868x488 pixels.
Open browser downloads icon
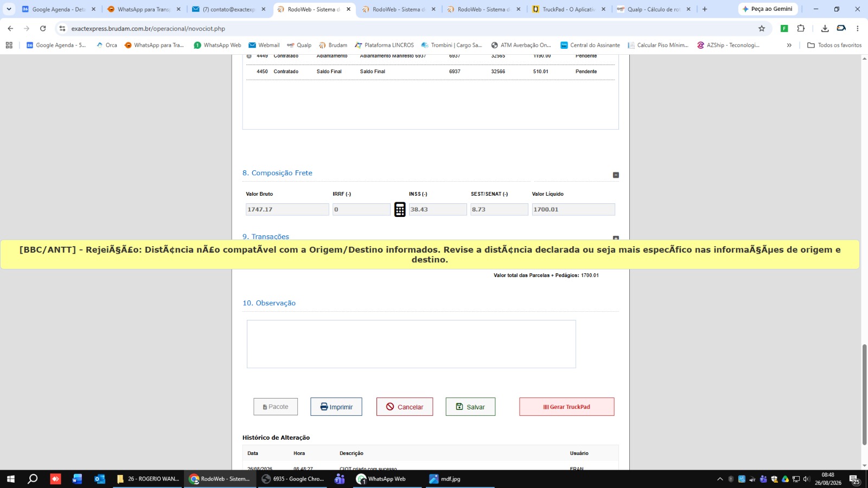[x=825, y=28]
